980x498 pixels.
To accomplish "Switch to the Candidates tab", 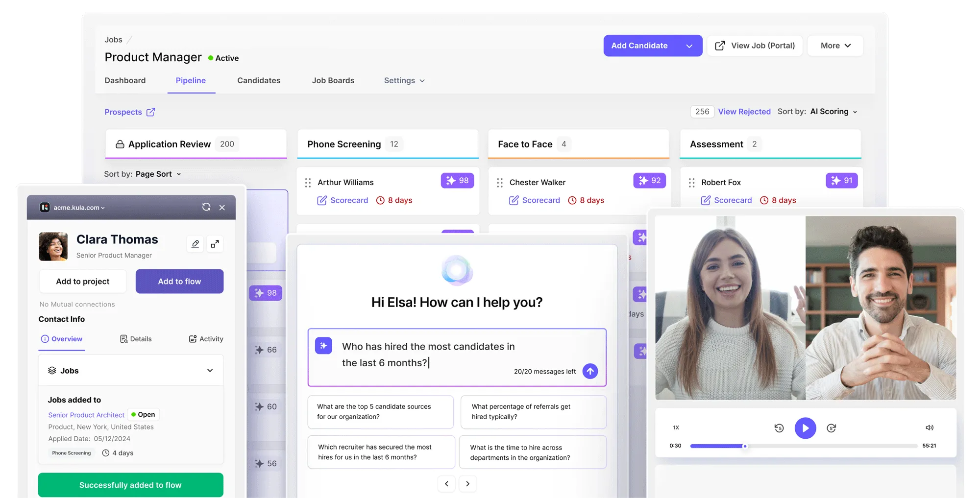I will (259, 80).
